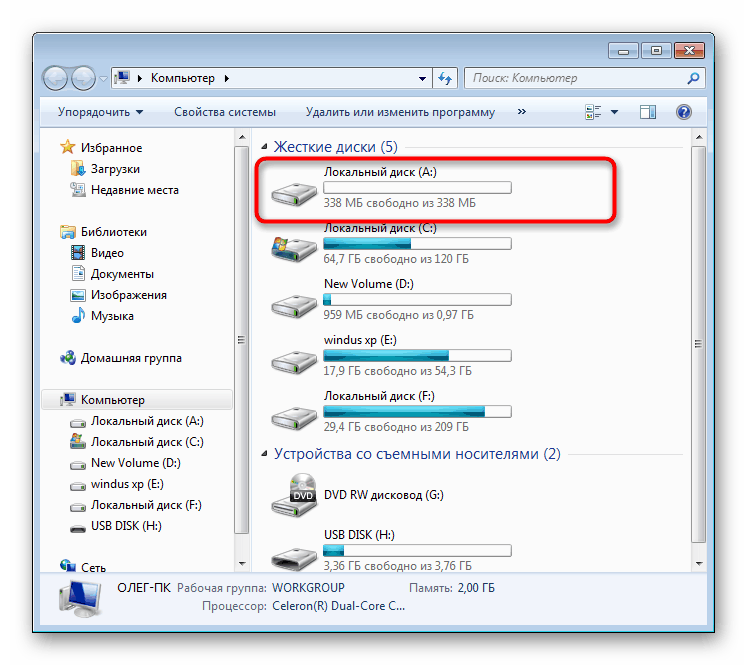Click the label Локальный диск (F:) in main pane
This screenshot has height=665, width=747.
click(x=379, y=396)
